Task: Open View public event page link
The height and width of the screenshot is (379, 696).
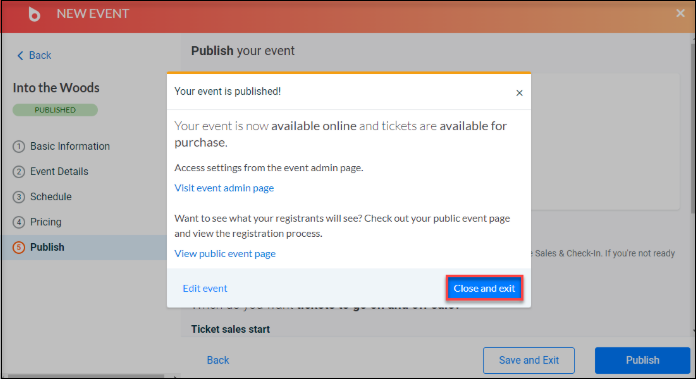Action: 225,253
